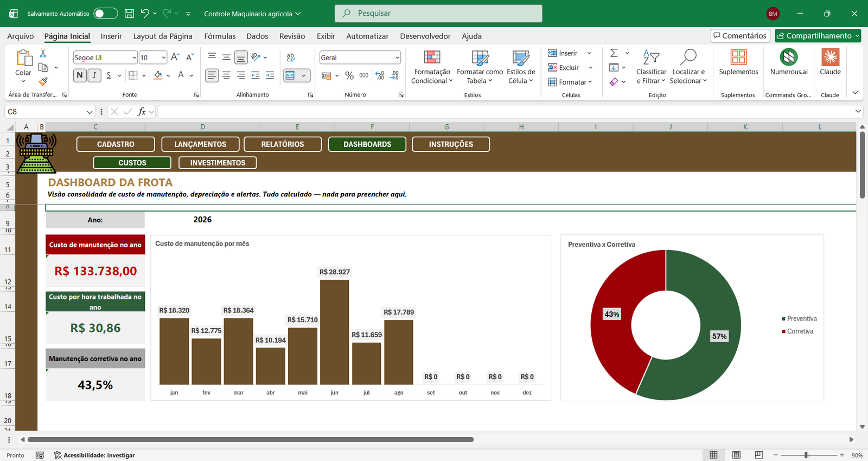Viewport: 868px width, 461px height.
Task: Open the Fórmulas ribbon tab
Action: 220,36
